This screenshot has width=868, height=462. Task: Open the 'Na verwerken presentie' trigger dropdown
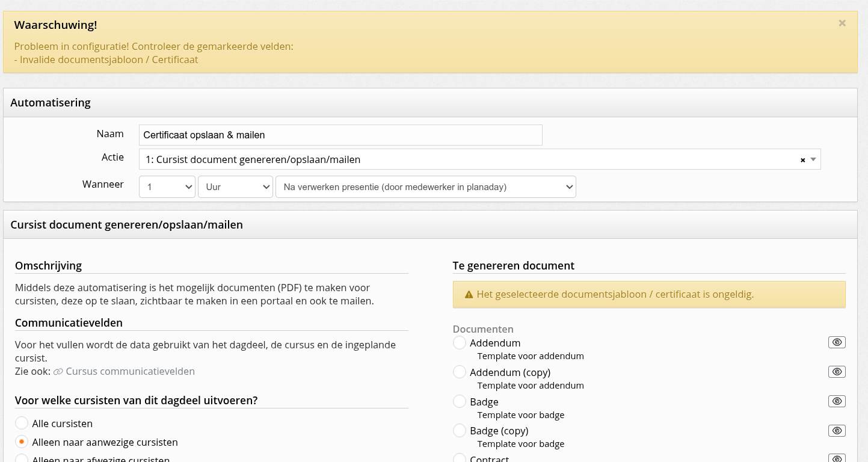point(425,187)
